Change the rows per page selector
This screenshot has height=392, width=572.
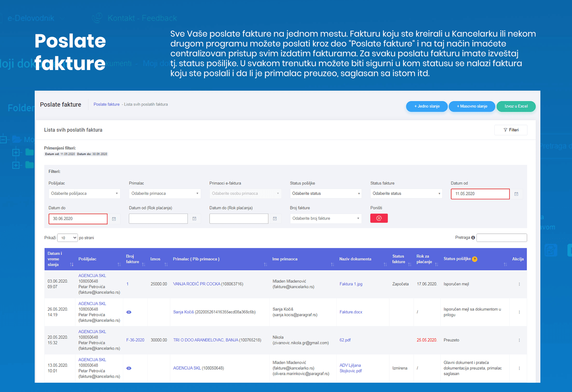67,238
